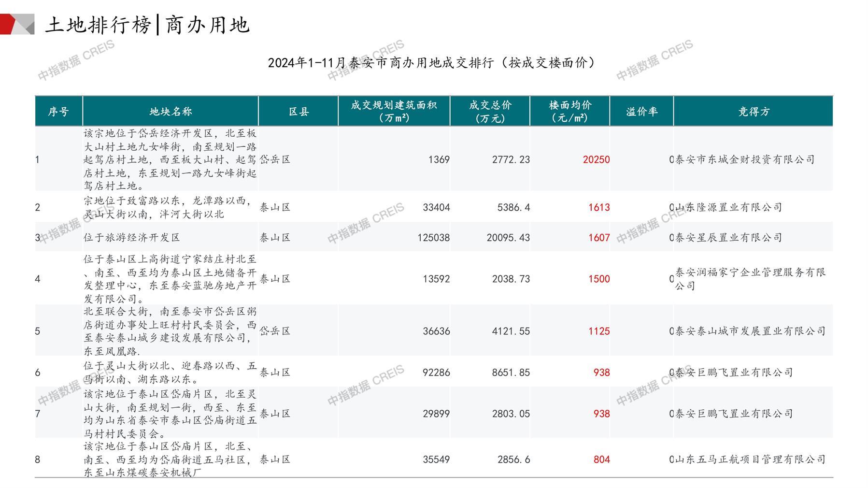Screen dimensions: 868x488
Task: Select the 楼面均价 column header
Action: pos(570,111)
